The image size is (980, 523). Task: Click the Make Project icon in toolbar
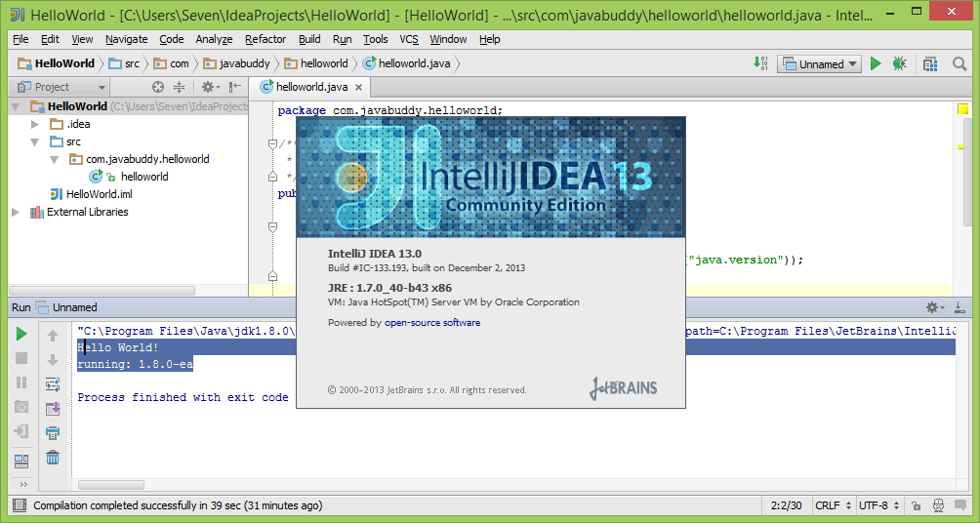[760, 63]
